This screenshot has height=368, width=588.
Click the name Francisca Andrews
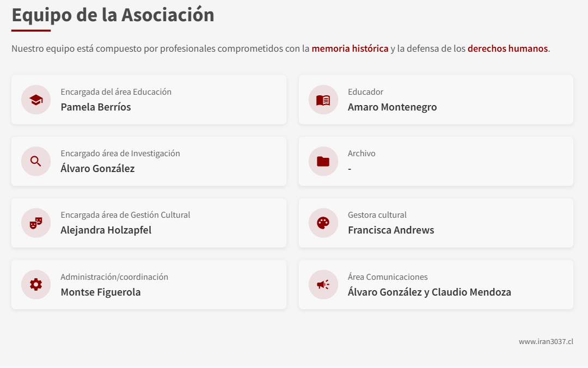pos(391,230)
